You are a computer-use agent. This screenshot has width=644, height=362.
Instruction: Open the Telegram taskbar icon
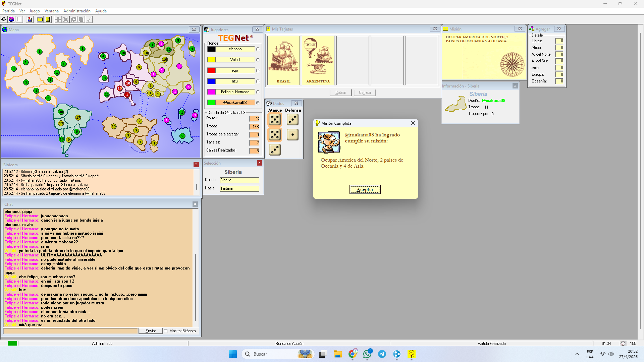click(382, 354)
